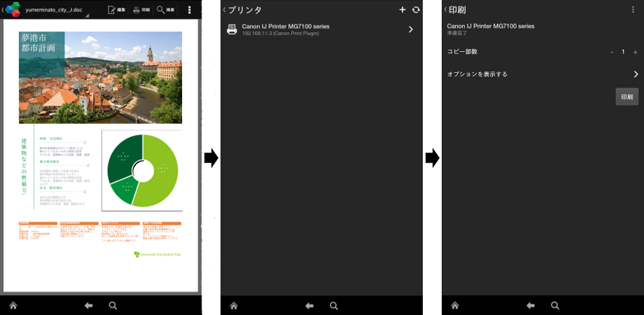Image resolution: width=644 pixels, height=315 pixels.
Task: Open Canon printer details chevron
Action: [x=411, y=29]
